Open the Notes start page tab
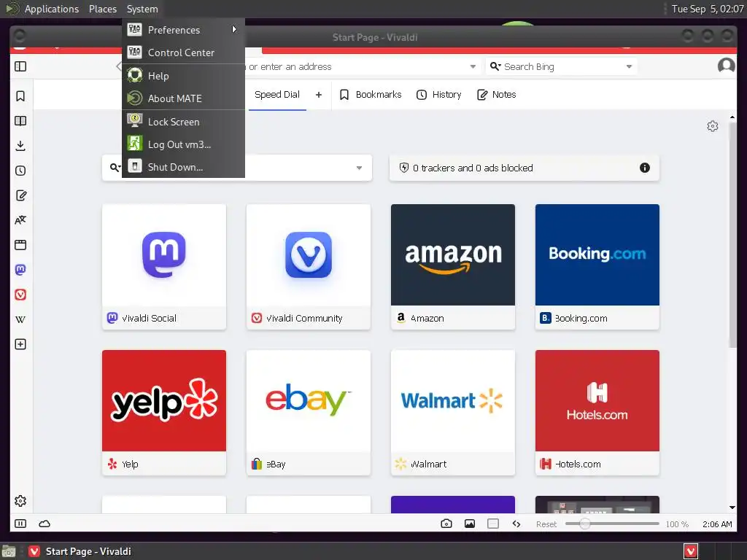This screenshot has width=747, height=560. [496, 94]
